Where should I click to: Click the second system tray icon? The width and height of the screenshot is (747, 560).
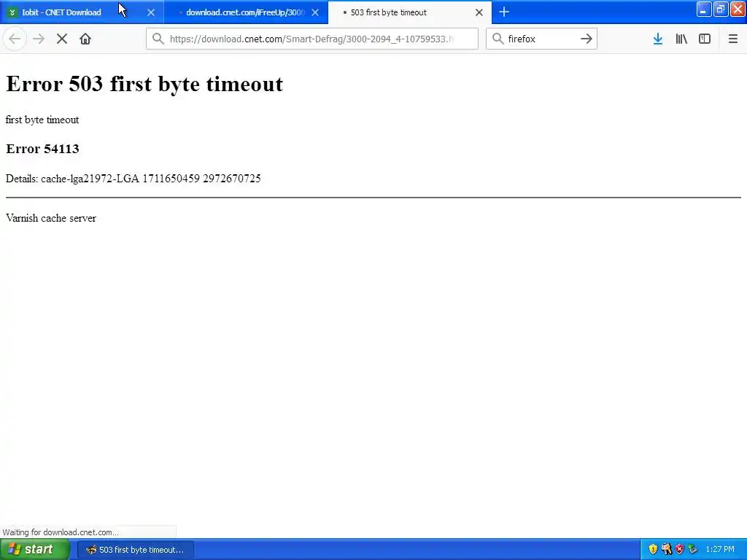pyautogui.click(x=667, y=549)
